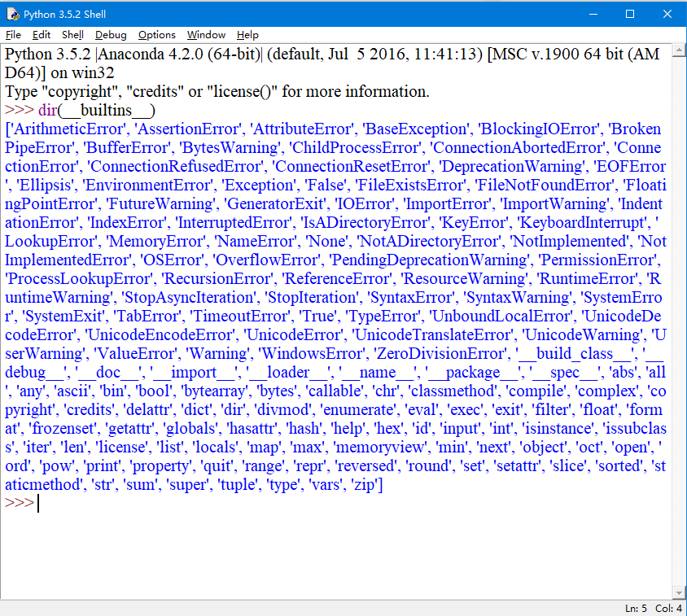Click '__build_class__' in the output
This screenshot has width=687, height=616.
(x=576, y=353)
